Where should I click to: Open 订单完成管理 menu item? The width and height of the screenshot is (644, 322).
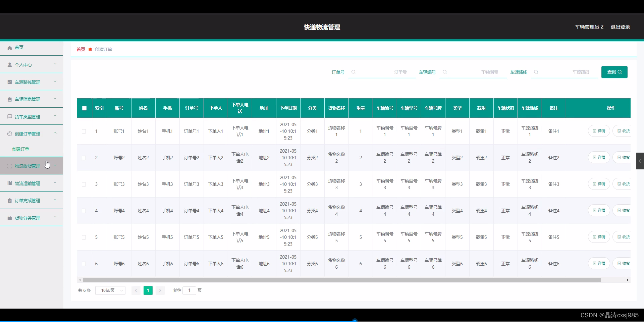click(32, 201)
